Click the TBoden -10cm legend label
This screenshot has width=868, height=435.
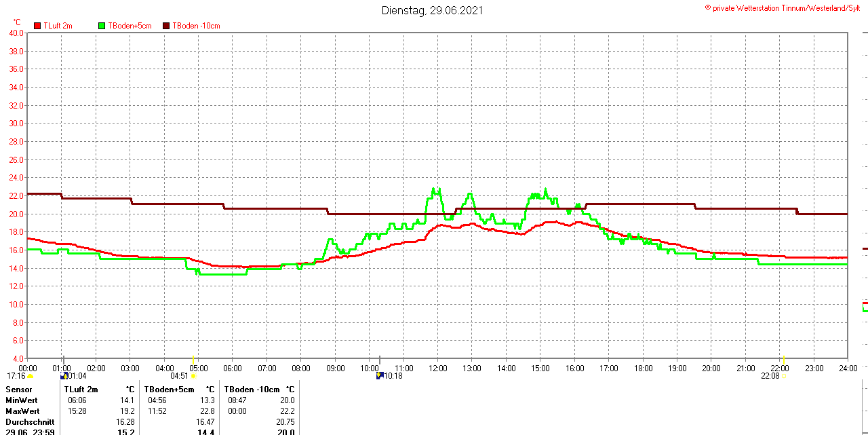[196, 26]
